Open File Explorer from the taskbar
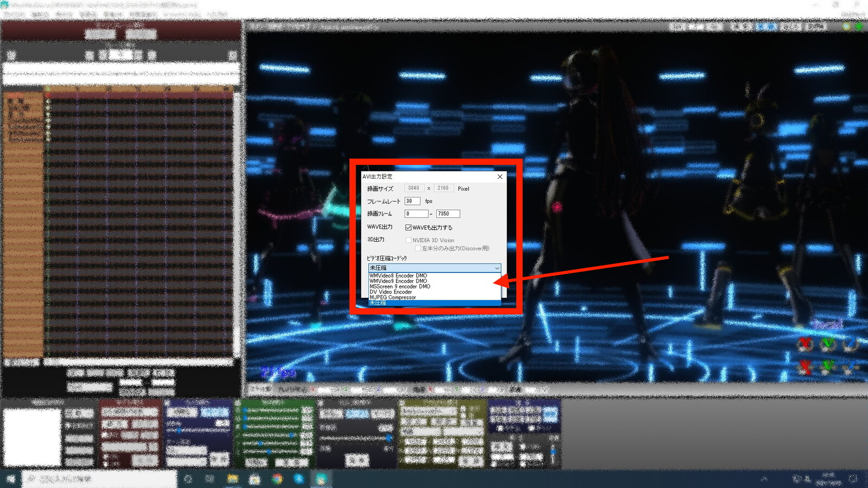Screen dimensions: 868x488 point(233,479)
